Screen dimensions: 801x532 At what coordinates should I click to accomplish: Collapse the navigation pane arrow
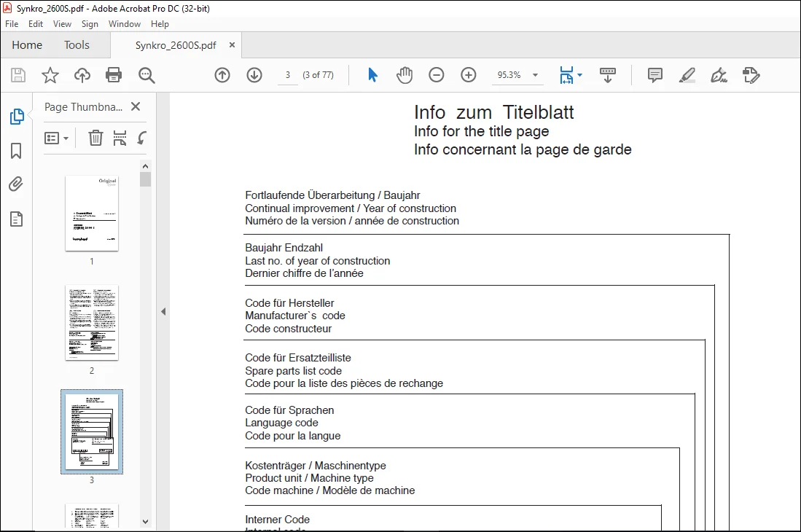coord(163,311)
